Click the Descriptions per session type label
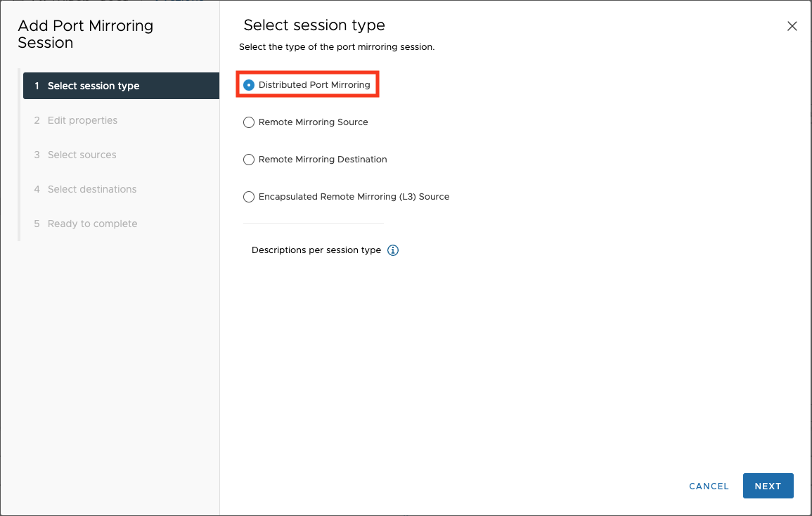Screen dimensions: 812x516 [316, 250]
